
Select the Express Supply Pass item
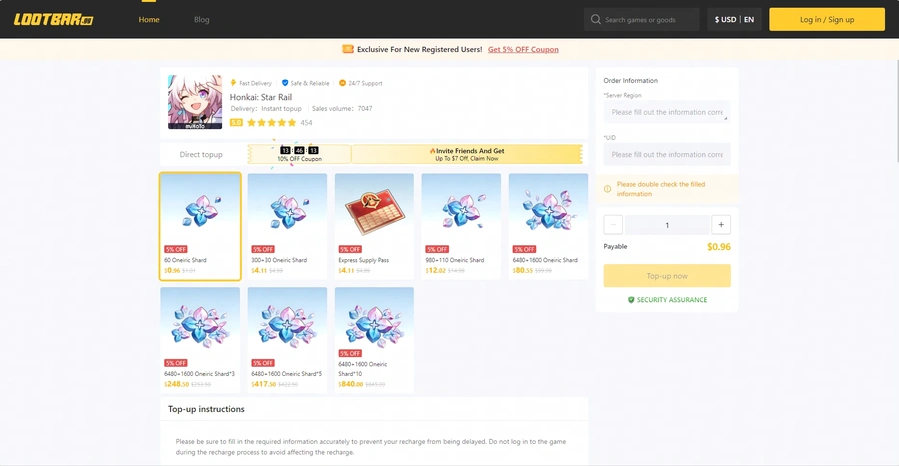(374, 226)
